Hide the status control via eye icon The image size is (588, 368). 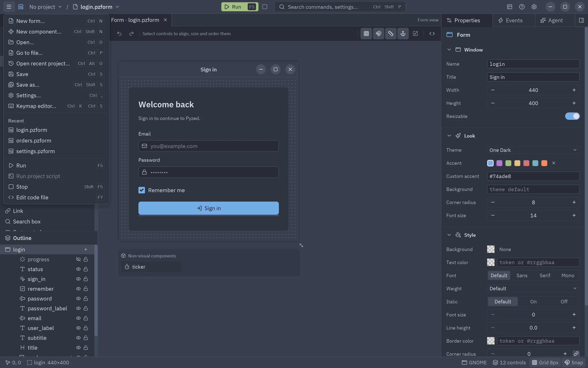(78, 269)
